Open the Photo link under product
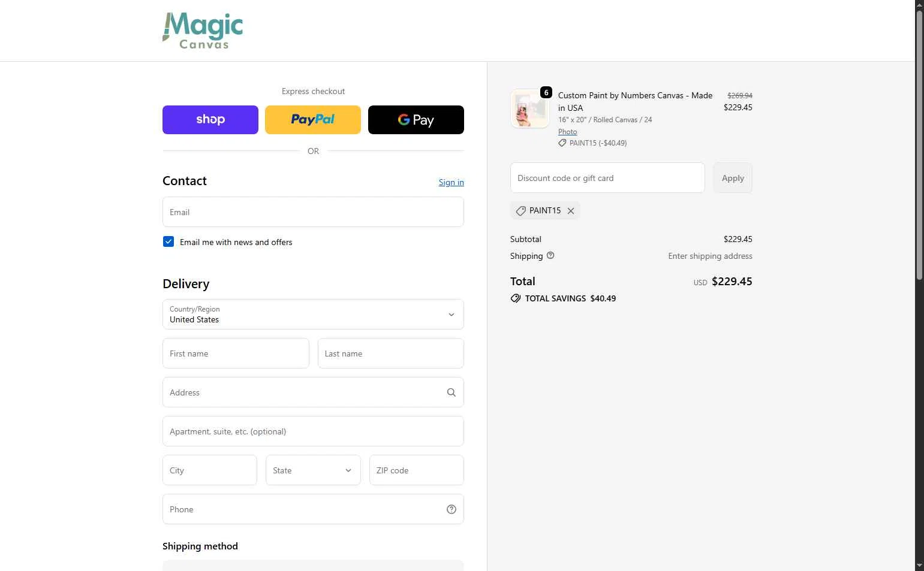This screenshot has height=571, width=924. pyautogui.click(x=567, y=132)
